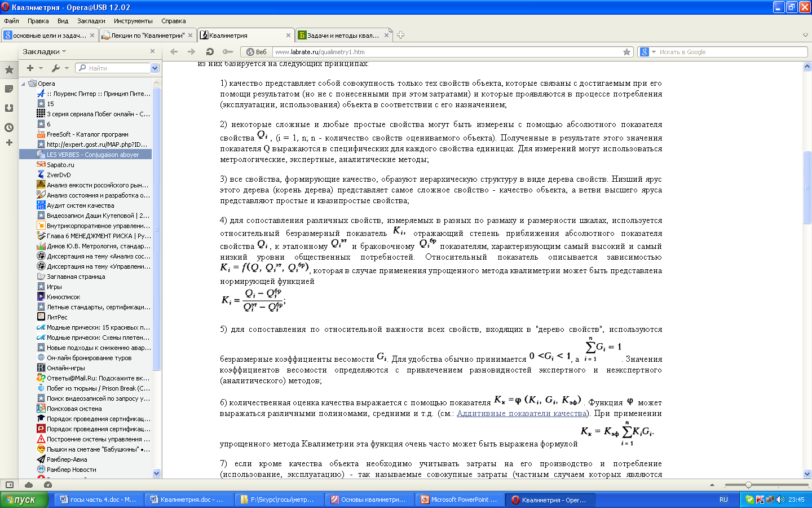This screenshot has height=508, width=812.
Task: Adjust the page zoom slider in status bar
Action: (x=748, y=485)
